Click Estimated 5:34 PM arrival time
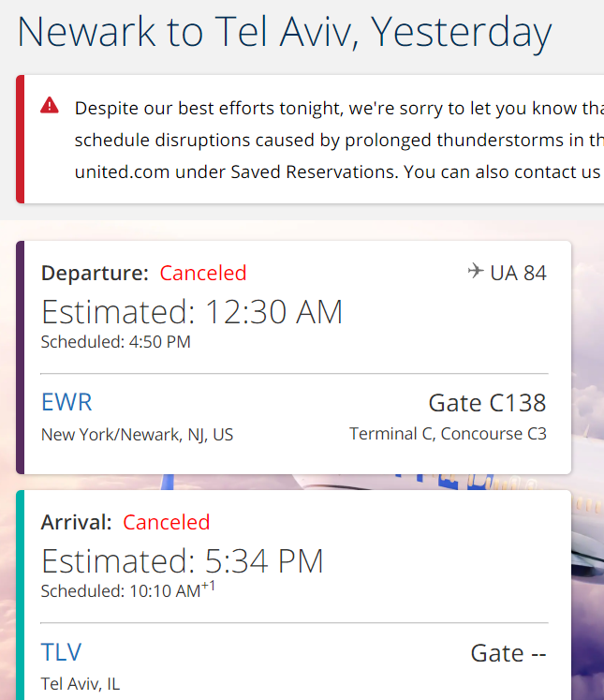604x700 pixels. pos(182,560)
